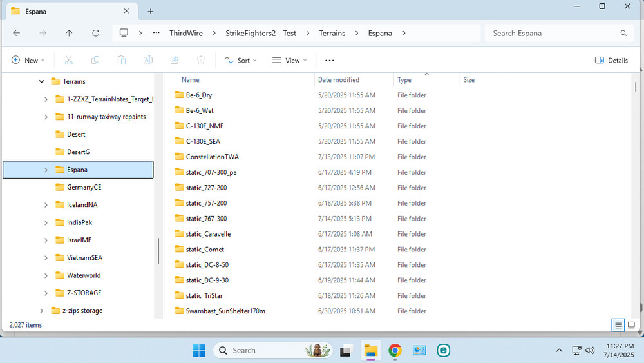Sort by Date modified column header

(339, 80)
